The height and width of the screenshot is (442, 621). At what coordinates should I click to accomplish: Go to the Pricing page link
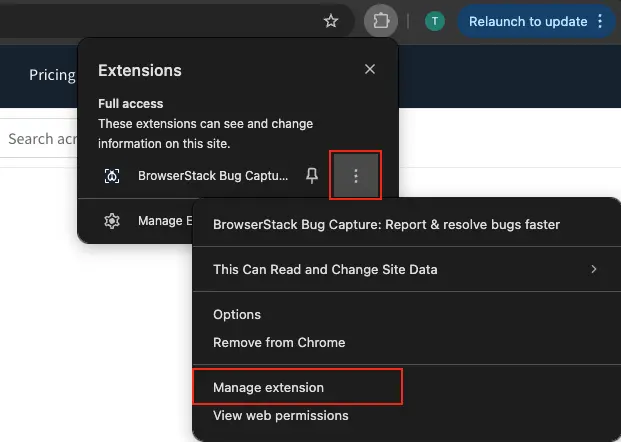(52, 75)
